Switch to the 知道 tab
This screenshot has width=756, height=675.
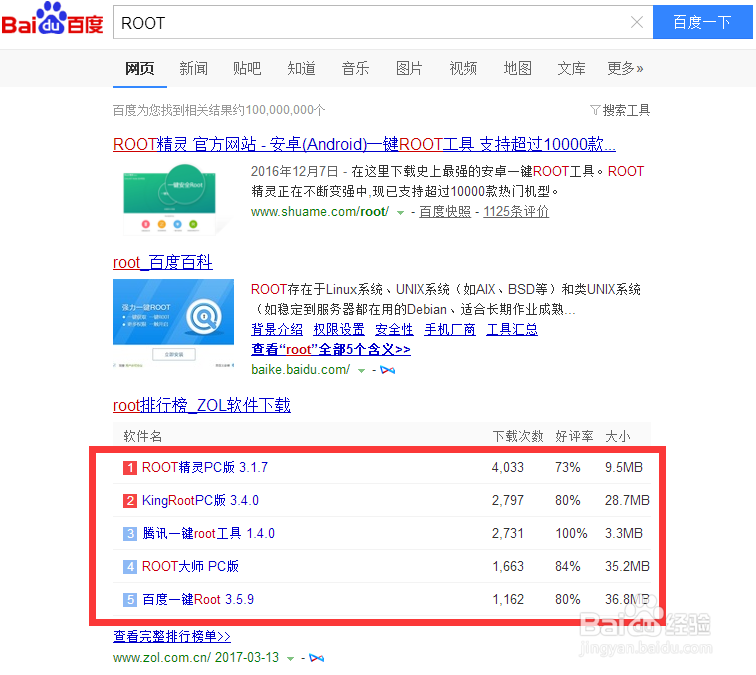point(302,68)
